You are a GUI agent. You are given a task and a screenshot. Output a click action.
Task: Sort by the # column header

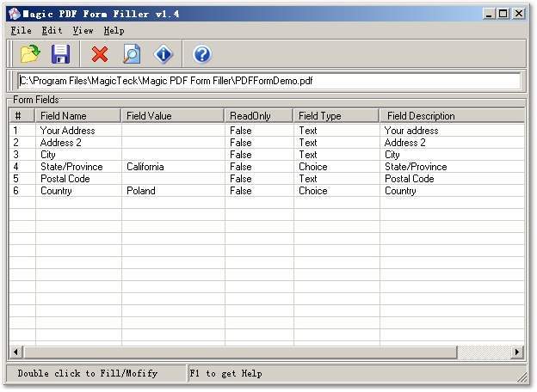tap(22, 115)
